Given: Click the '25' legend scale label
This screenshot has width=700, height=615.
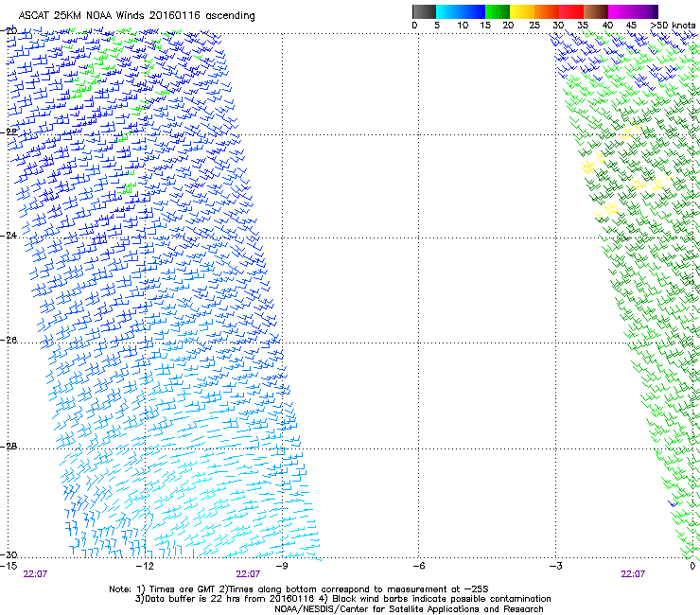Looking at the screenshot, I should click(534, 26).
